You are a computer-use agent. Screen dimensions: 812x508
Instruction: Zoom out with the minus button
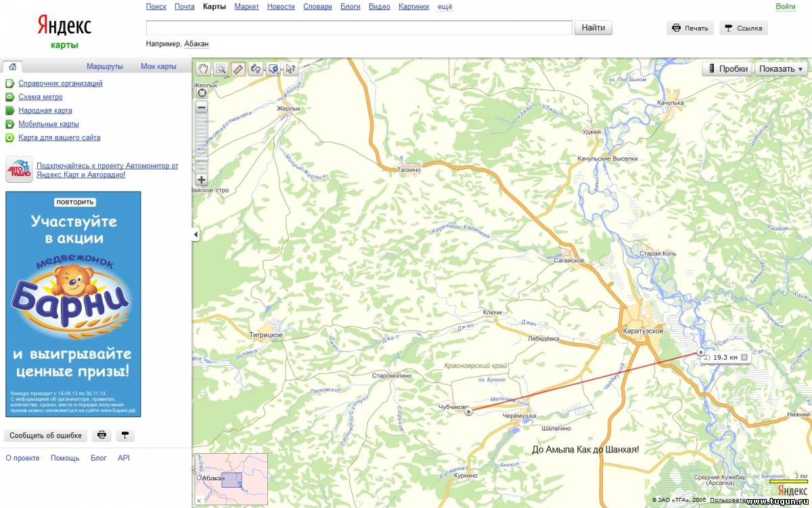pyautogui.click(x=202, y=107)
